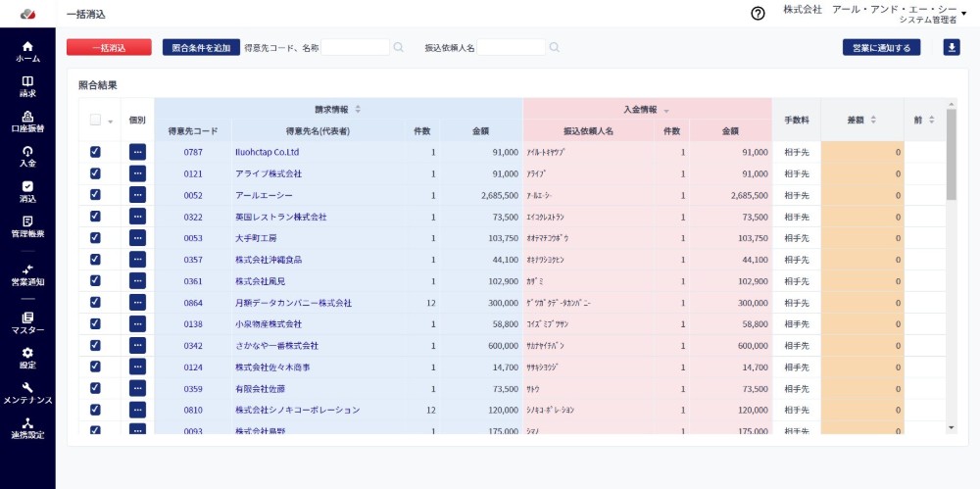Go to マスター in sidebar menu
The width and height of the screenshot is (980, 489).
tap(27, 322)
